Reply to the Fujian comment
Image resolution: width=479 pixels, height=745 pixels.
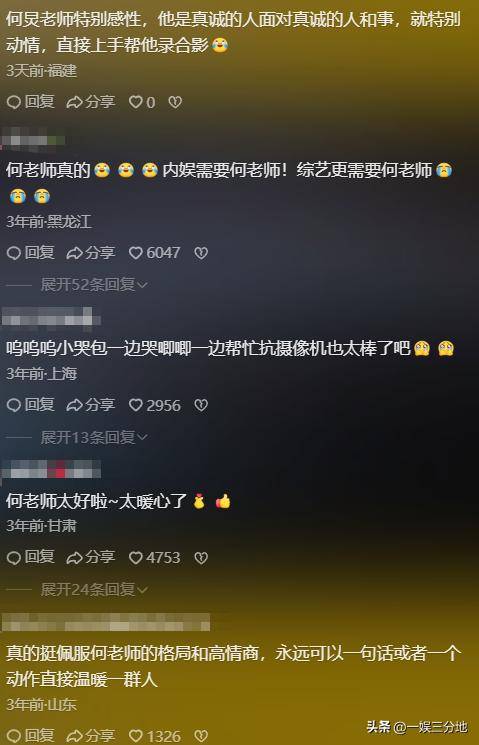coord(30,102)
